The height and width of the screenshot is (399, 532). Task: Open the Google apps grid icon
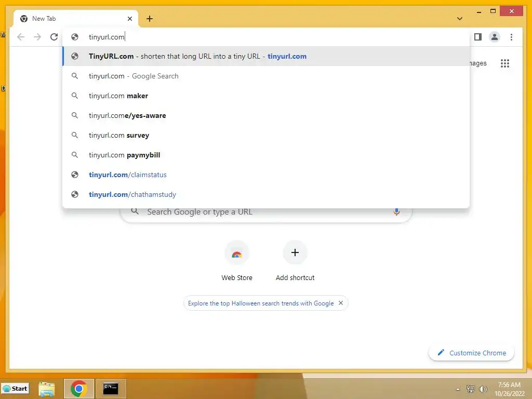[x=505, y=63]
